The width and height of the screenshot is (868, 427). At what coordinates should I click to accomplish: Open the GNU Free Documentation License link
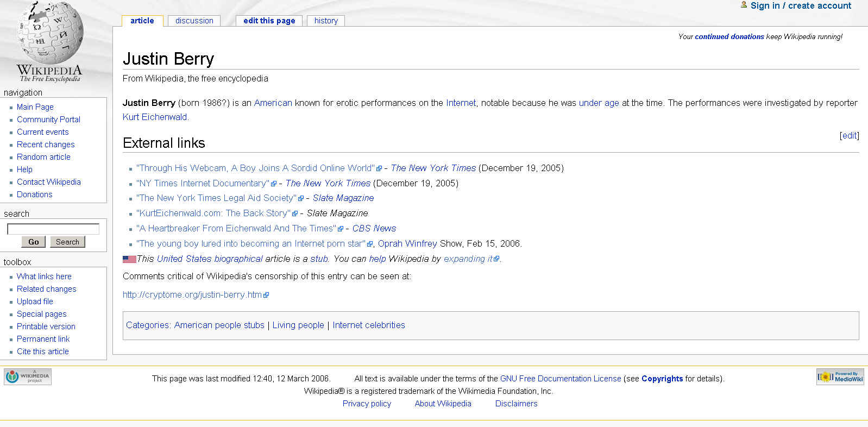coord(560,379)
